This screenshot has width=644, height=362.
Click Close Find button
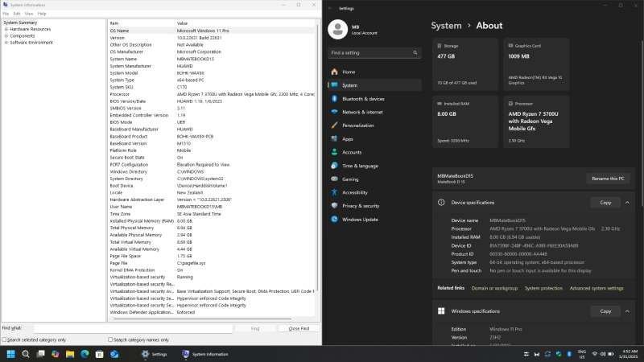click(x=299, y=328)
